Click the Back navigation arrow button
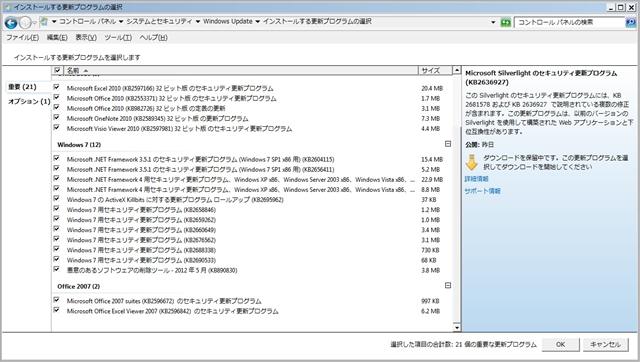 [x=11, y=23]
